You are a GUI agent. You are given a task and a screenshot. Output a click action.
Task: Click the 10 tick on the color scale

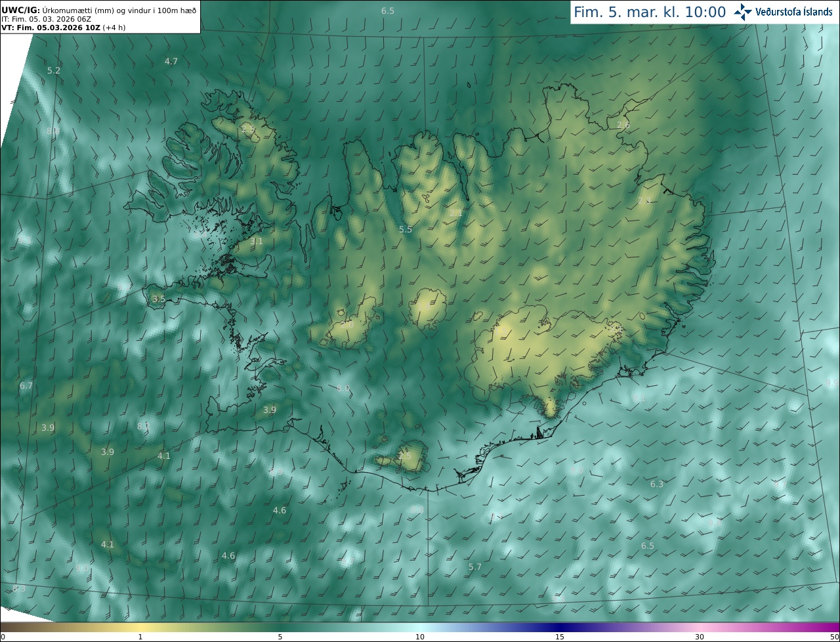(420, 637)
